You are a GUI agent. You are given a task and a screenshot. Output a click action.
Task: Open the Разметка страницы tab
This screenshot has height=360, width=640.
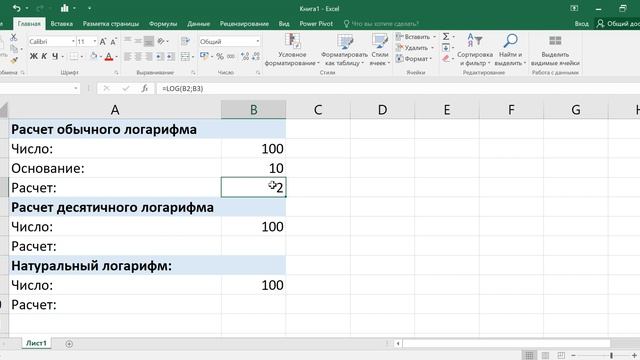coord(111,24)
